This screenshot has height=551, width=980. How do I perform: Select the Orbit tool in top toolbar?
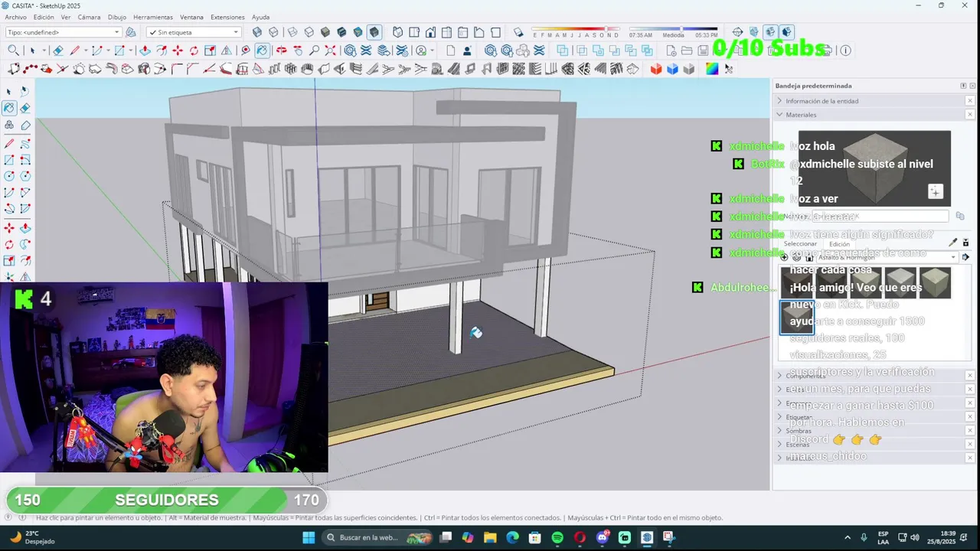click(x=281, y=51)
